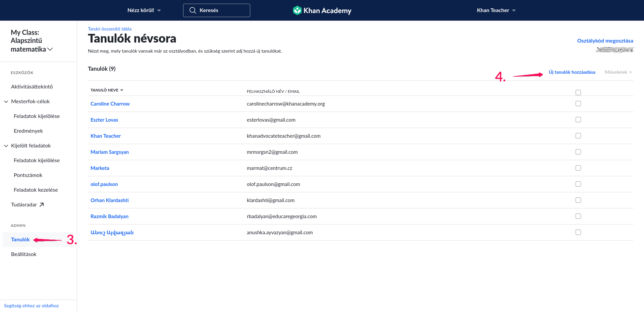Open Pontszámok in sidebar

pyautogui.click(x=28, y=175)
